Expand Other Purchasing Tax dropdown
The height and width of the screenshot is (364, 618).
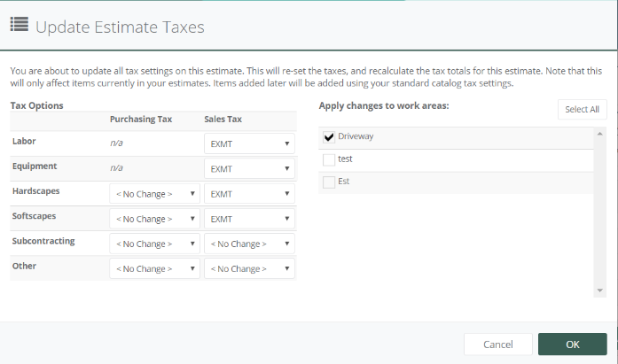point(154,268)
